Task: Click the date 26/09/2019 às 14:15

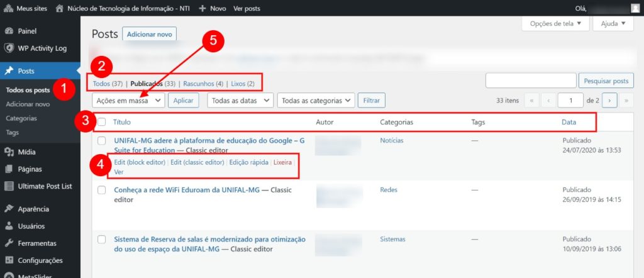Action: click(x=592, y=199)
